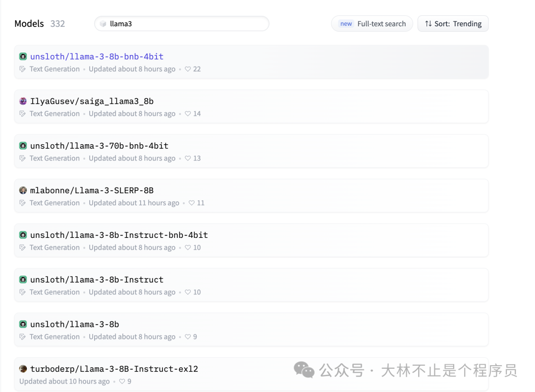Click the Models 332 heading
535x392 pixels.
coord(40,24)
